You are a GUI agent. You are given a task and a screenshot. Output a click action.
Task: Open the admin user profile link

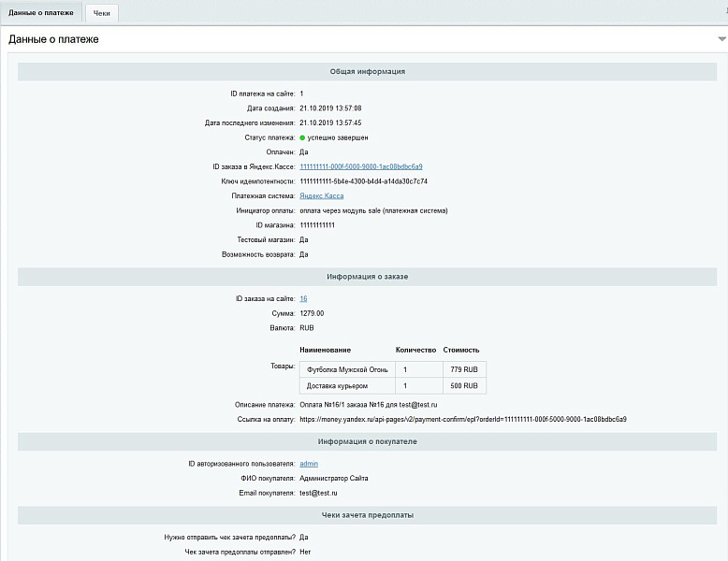point(309,464)
